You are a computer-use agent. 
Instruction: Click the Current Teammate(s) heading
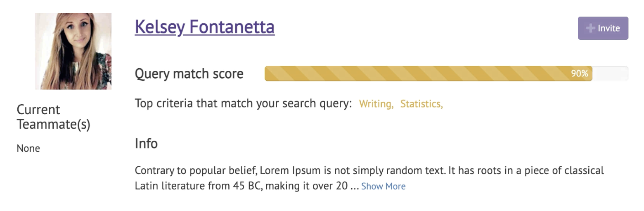coord(54,117)
